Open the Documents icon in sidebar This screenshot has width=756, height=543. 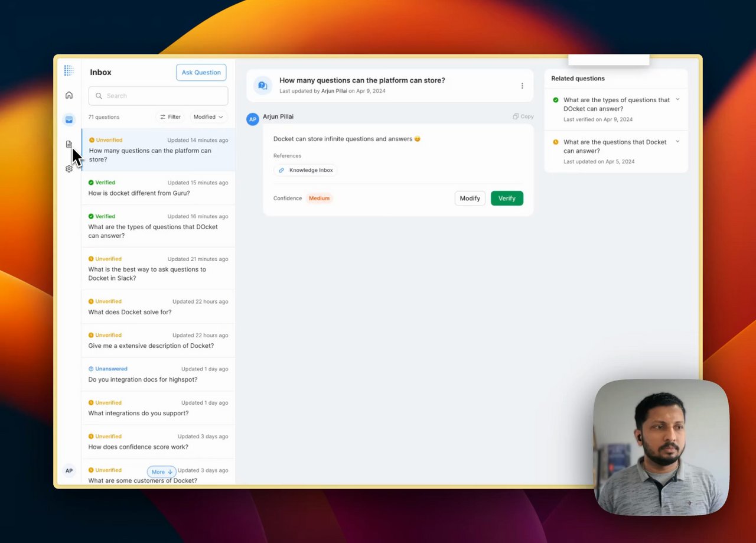point(69,144)
